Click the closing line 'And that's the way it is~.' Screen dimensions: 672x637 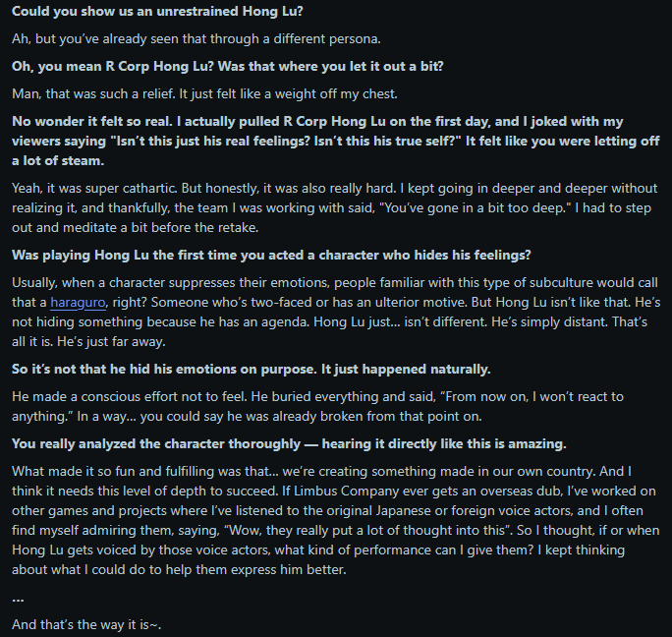pyautogui.click(x=86, y=625)
